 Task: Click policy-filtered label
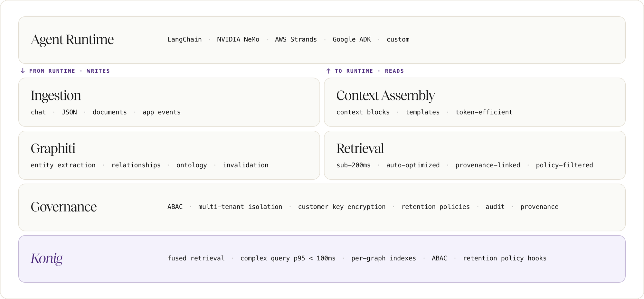[564, 165]
